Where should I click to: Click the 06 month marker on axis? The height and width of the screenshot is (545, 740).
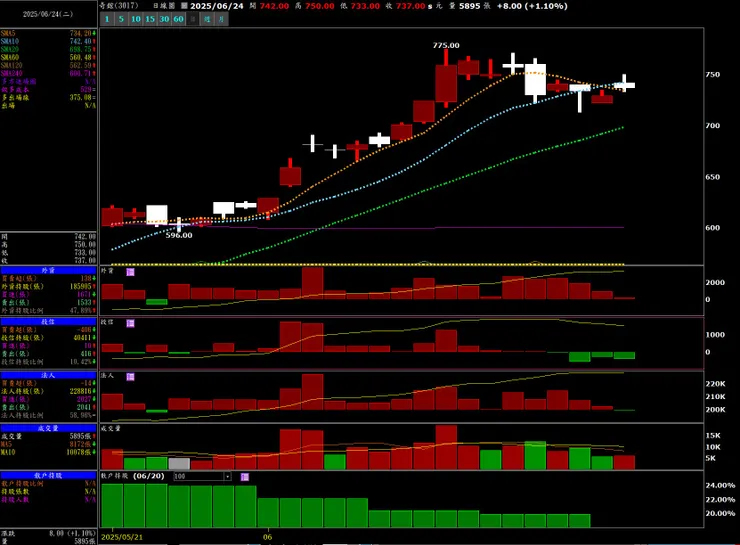[x=268, y=537]
